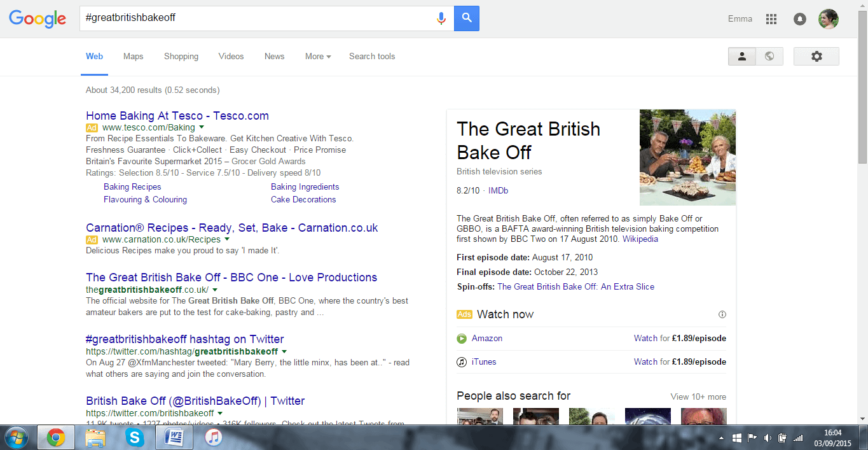This screenshot has width=868, height=450.
Task: Click the page vertical scrollbar
Action: pos(863,88)
